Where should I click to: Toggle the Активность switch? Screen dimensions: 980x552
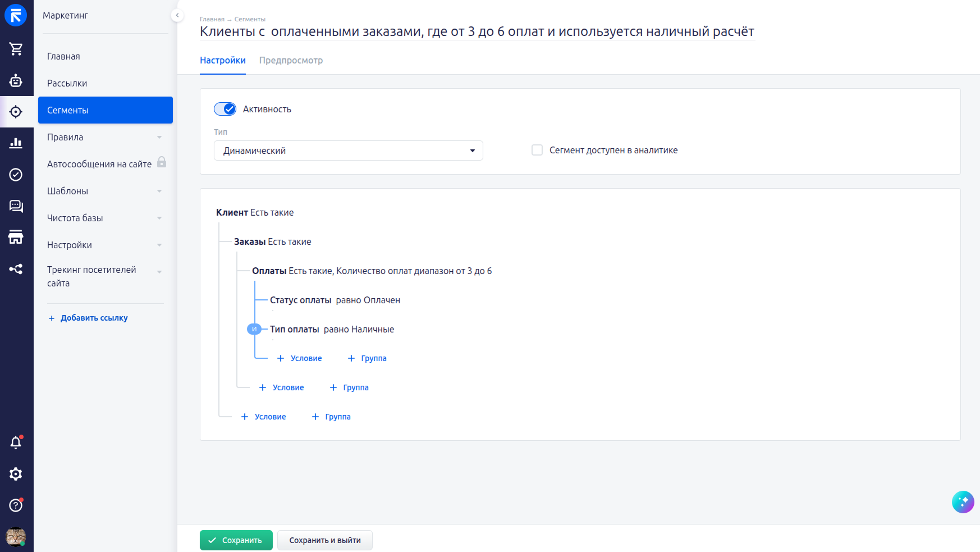coord(225,109)
